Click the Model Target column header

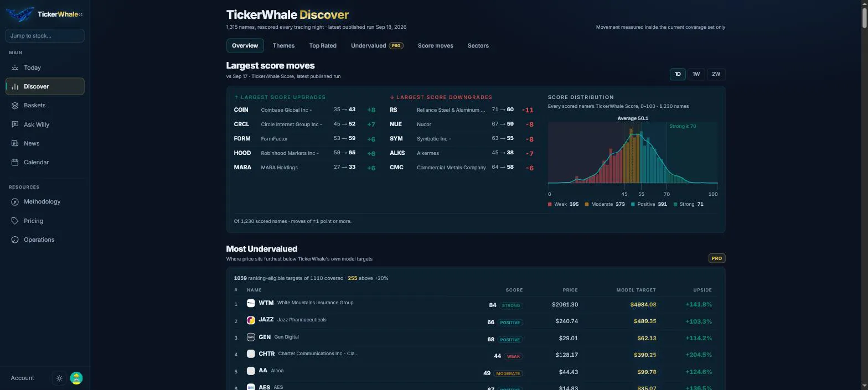[636, 290]
